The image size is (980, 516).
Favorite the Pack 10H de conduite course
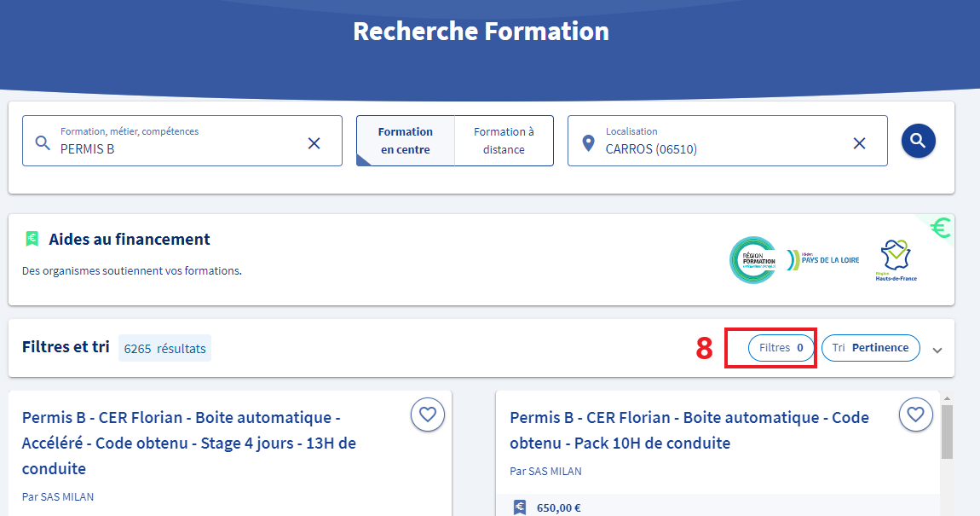coord(915,415)
